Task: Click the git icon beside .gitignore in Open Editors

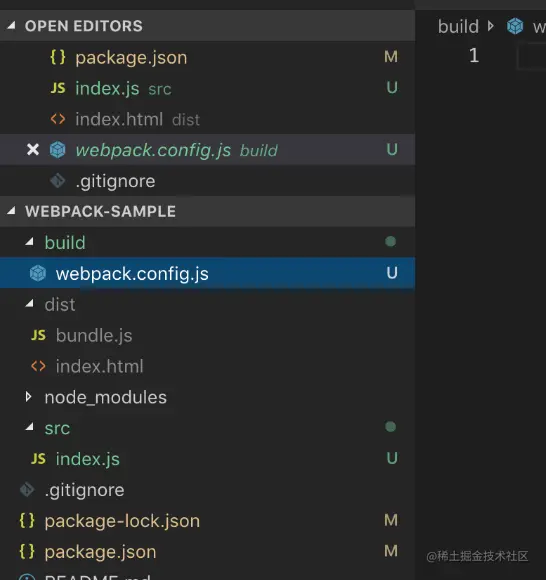Action: [x=58, y=181]
